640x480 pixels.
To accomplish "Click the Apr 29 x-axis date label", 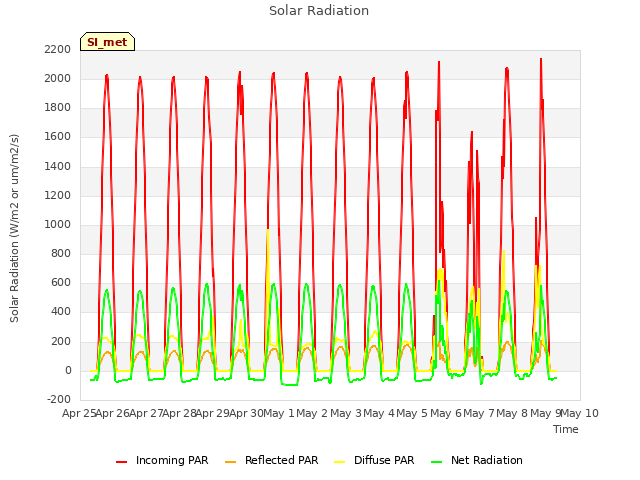I will click(x=212, y=413).
